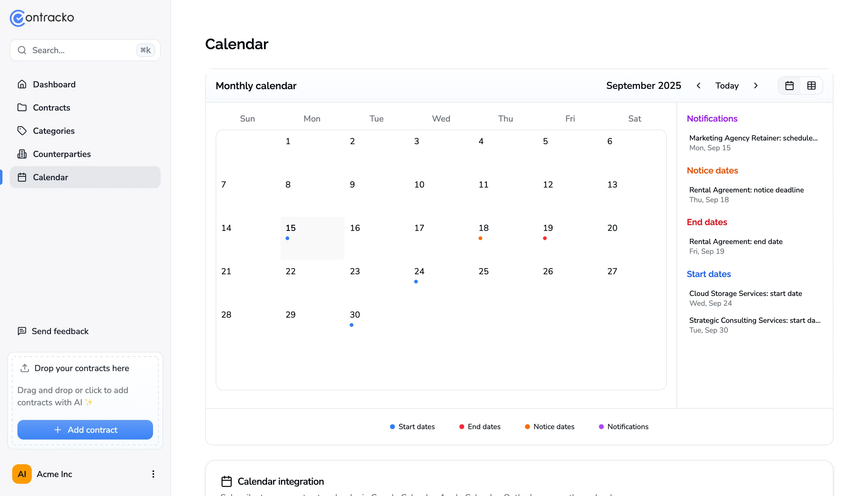868x496 pixels.
Task: Click the blue Start dates color dot
Action: click(x=392, y=426)
